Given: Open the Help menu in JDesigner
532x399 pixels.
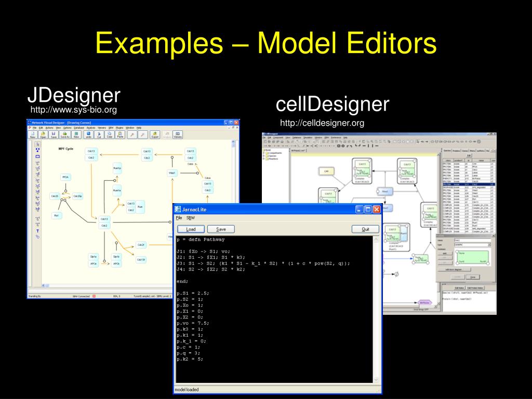Looking at the screenshot, I should [139, 128].
